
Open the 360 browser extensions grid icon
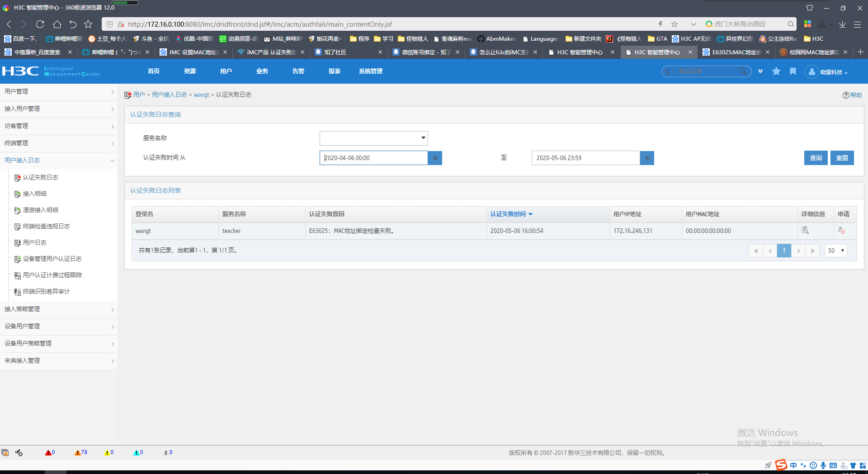point(807,24)
